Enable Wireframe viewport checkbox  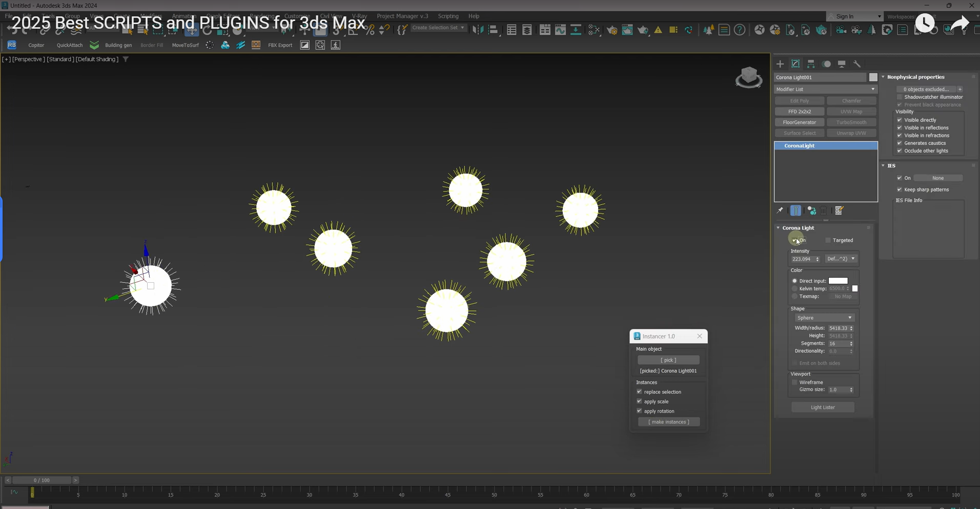tap(795, 382)
